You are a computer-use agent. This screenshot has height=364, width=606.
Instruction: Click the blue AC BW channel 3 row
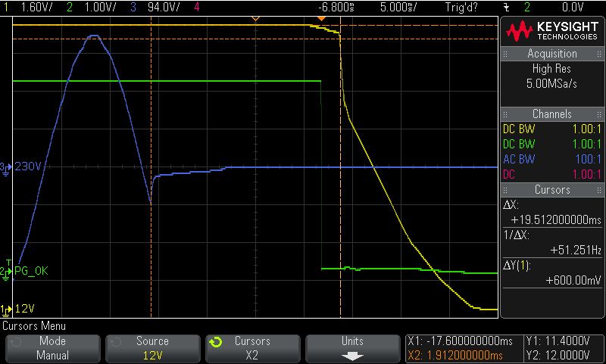(551, 159)
